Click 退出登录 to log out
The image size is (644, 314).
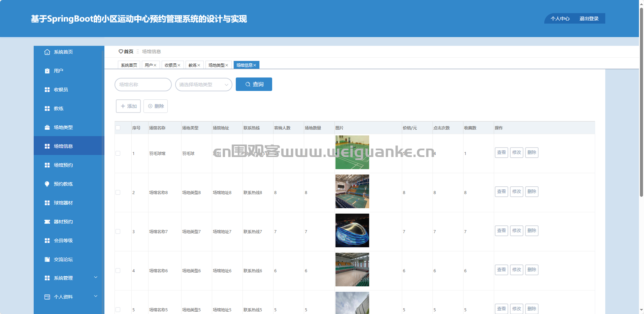click(x=589, y=19)
